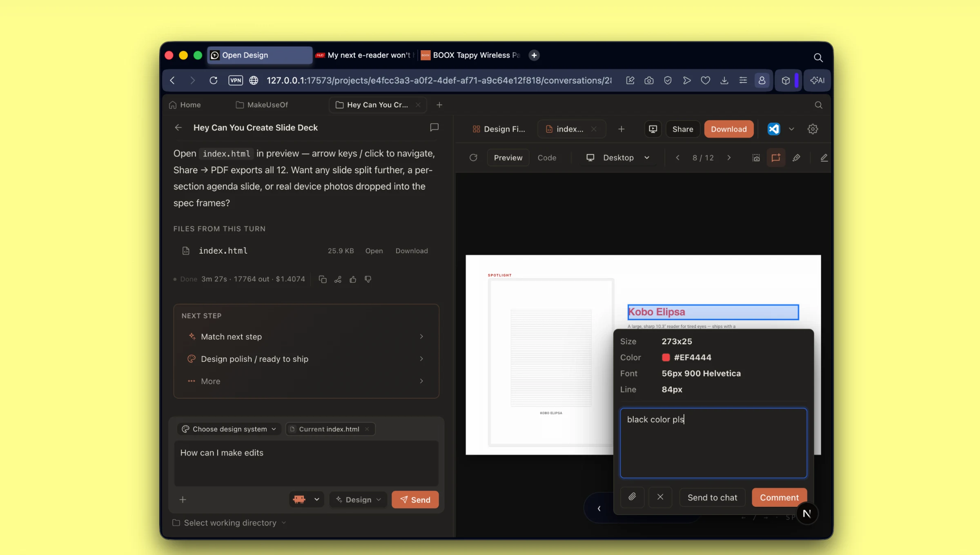Image resolution: width=980 pixels, height=555 pixels.
Task: Click the Comment button
Action: pyautogui.click(x=779, y=497)
